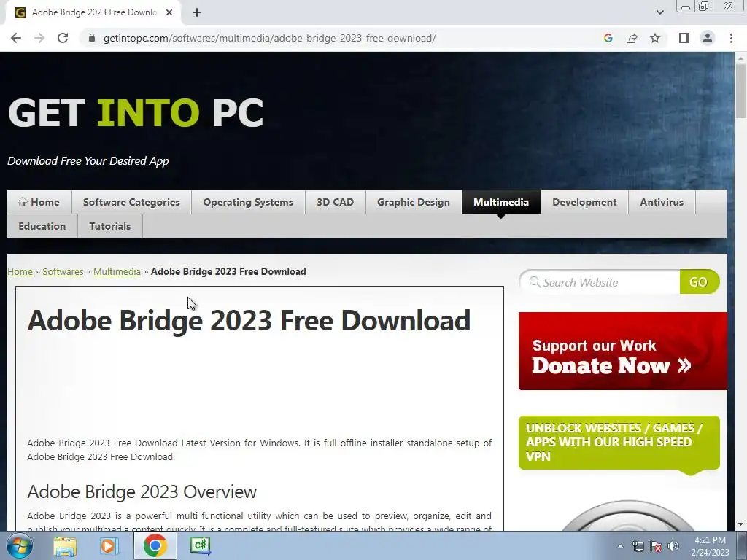Open the Chrome profile avatar
The image size is (747, 560).
[708, 38]
